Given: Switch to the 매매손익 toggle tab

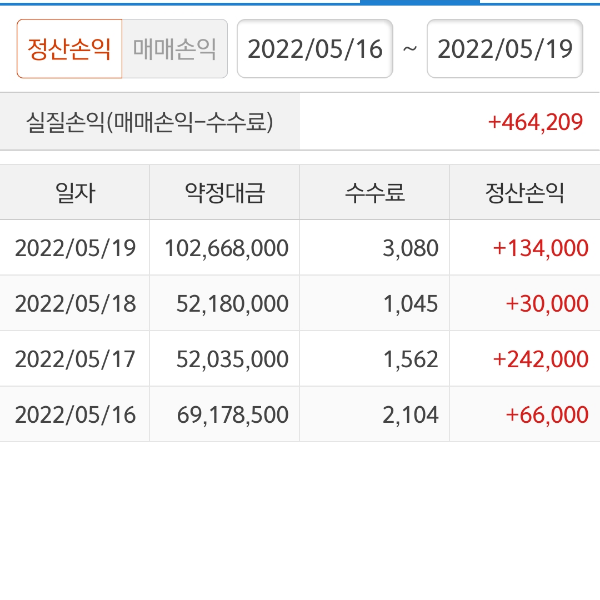Looking at the screenshot, I should (175, 49).
